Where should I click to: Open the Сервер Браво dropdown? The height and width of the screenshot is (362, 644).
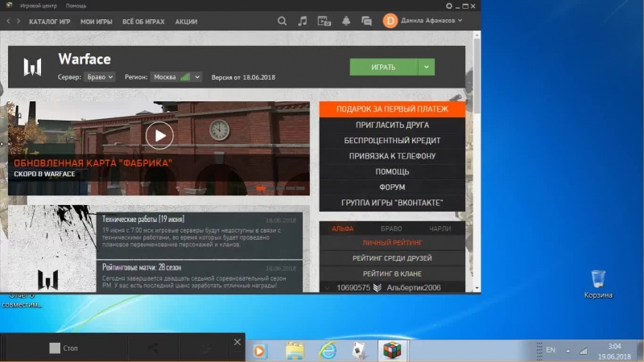coord(100,76)
